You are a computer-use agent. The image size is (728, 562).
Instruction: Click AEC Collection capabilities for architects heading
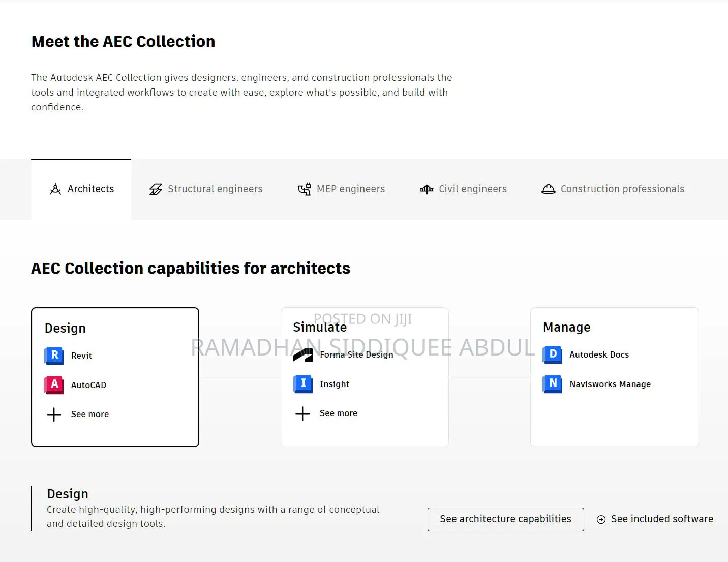[191, 269]
